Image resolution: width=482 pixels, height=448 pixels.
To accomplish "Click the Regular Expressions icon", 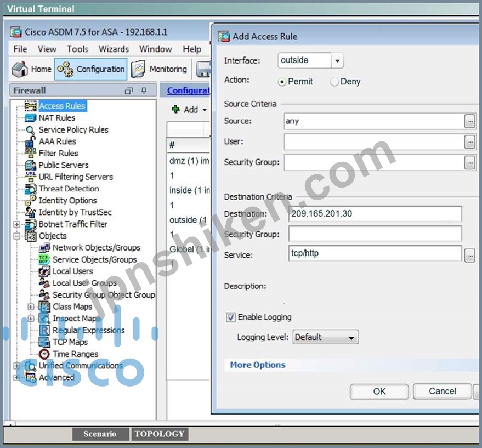I will pos(44,330).
